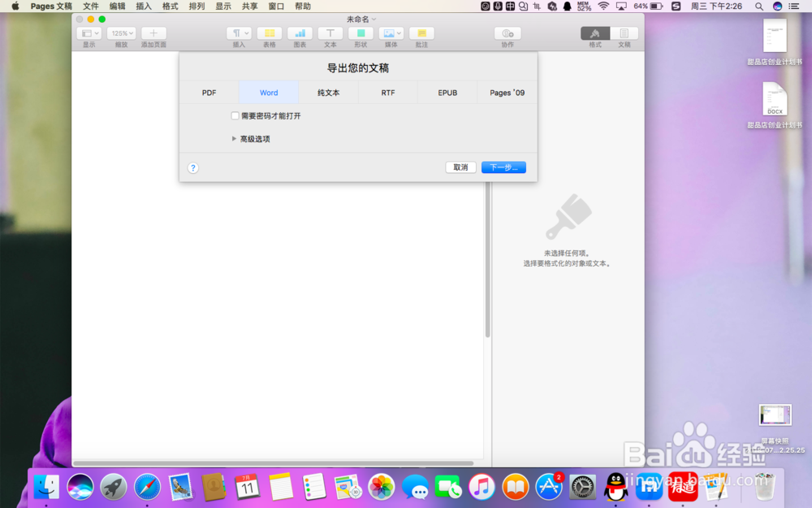Select the Document (文稿) sidebar button
The image size is (812, 508).
[x=624, y=33]
